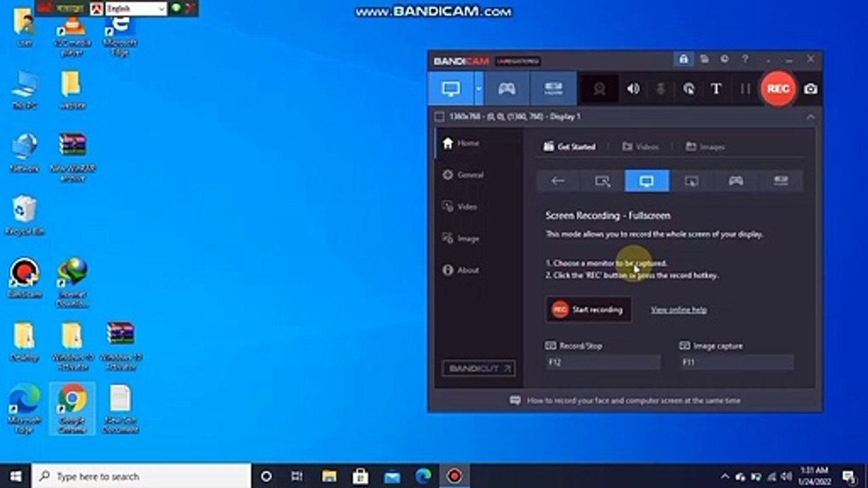Select the New WinRAR archive desktop icon
The height and width of the screenshot is (488, 868).
click(x=72, y=157)
